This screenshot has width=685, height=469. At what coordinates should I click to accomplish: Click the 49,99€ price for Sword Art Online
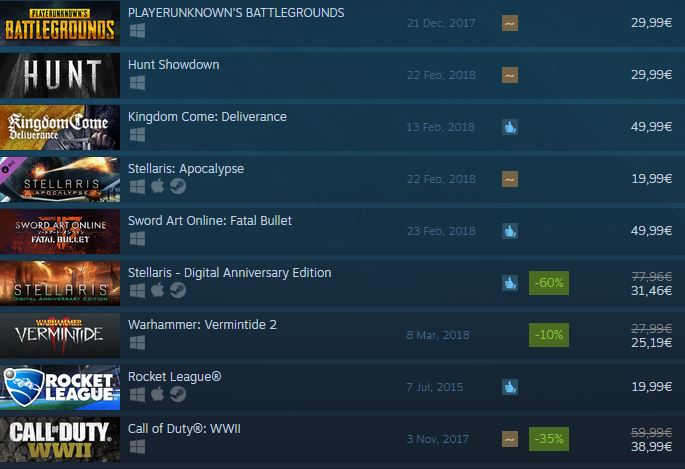pyautogui.click(x=651, y=231)
